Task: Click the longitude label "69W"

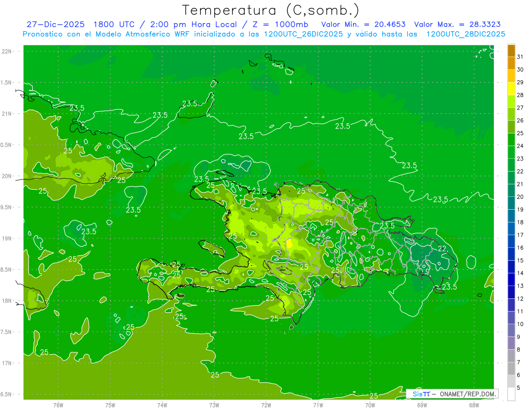Action: tap(422, 405)
